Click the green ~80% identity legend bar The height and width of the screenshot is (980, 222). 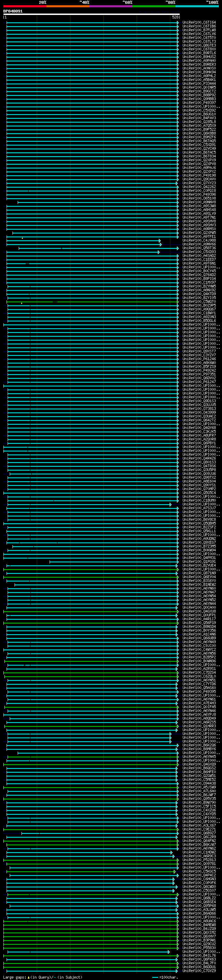point(154,6)
